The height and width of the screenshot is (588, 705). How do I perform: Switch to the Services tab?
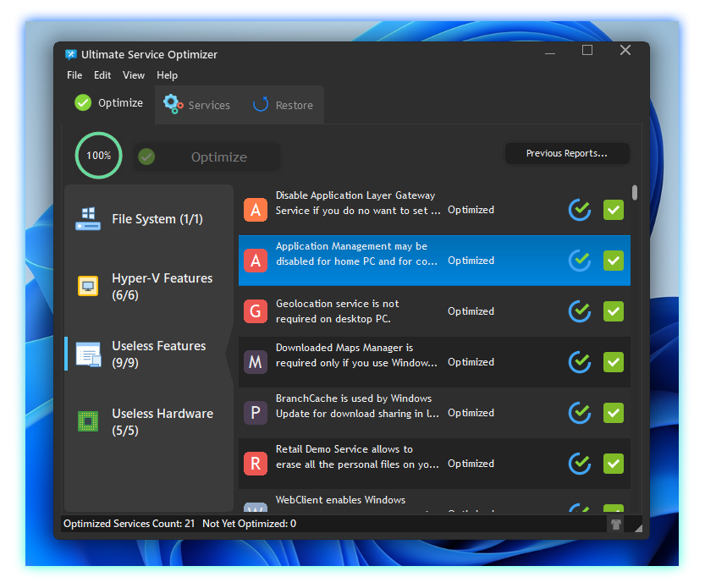(x=197, y=105)
